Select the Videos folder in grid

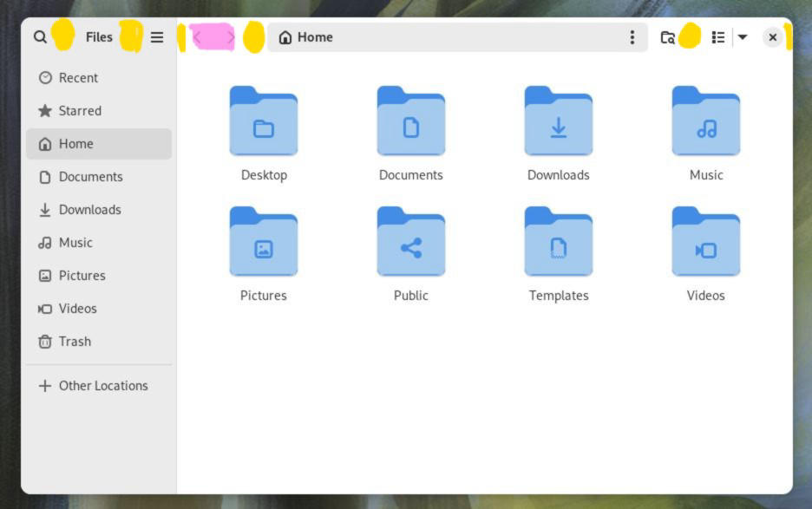click(706, 242)
